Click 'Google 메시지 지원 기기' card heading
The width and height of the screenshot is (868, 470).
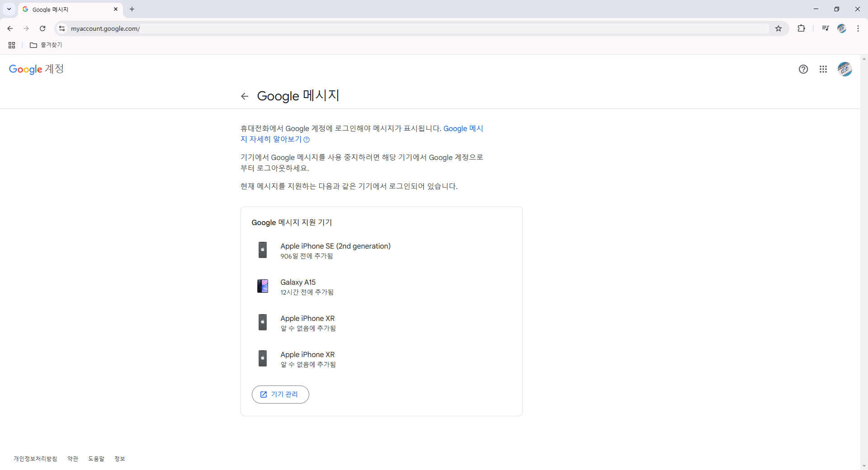[x=292, y=222]
